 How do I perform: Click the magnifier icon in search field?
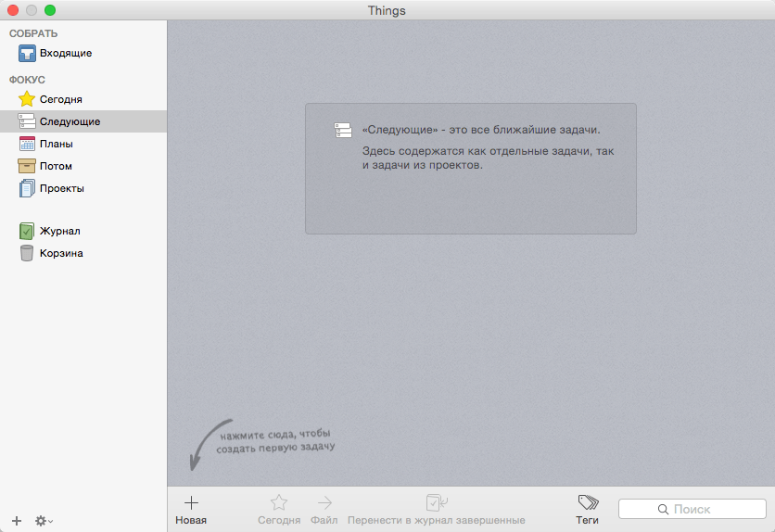coord(663,509)
